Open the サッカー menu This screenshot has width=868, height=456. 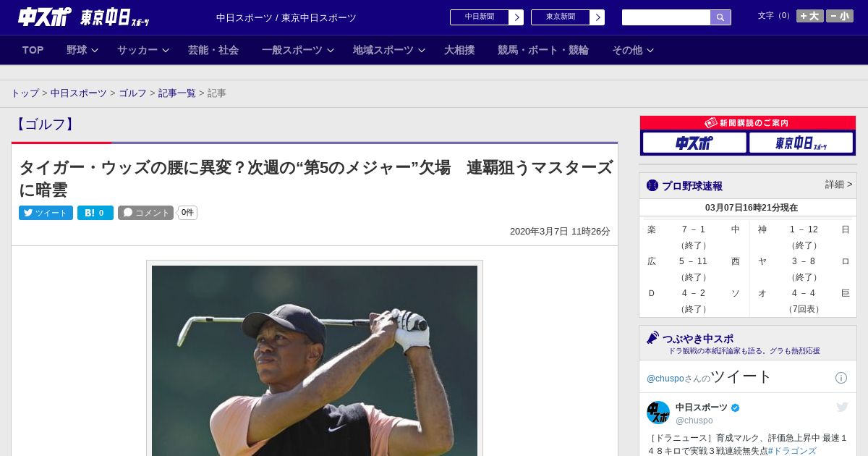pyautogui.click(x=137, y=50)
